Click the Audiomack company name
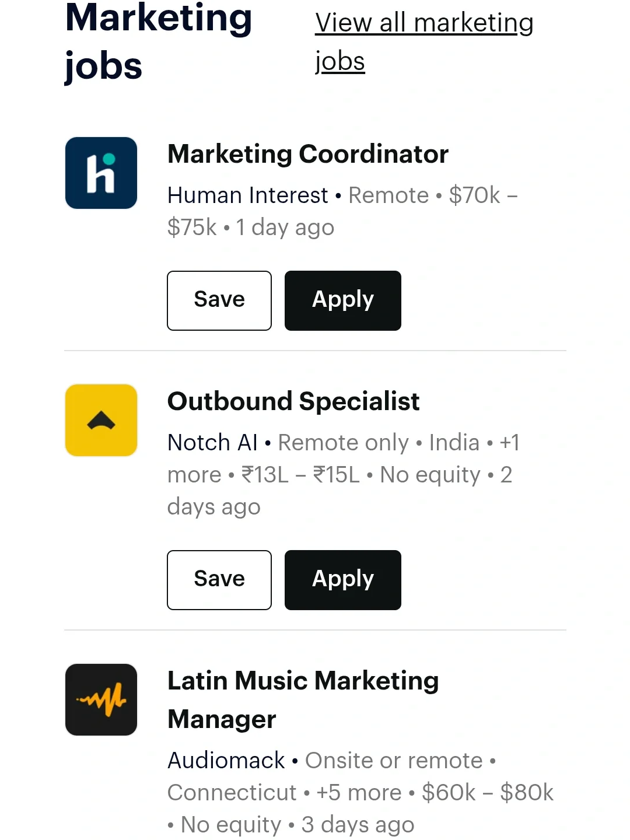 226,761
